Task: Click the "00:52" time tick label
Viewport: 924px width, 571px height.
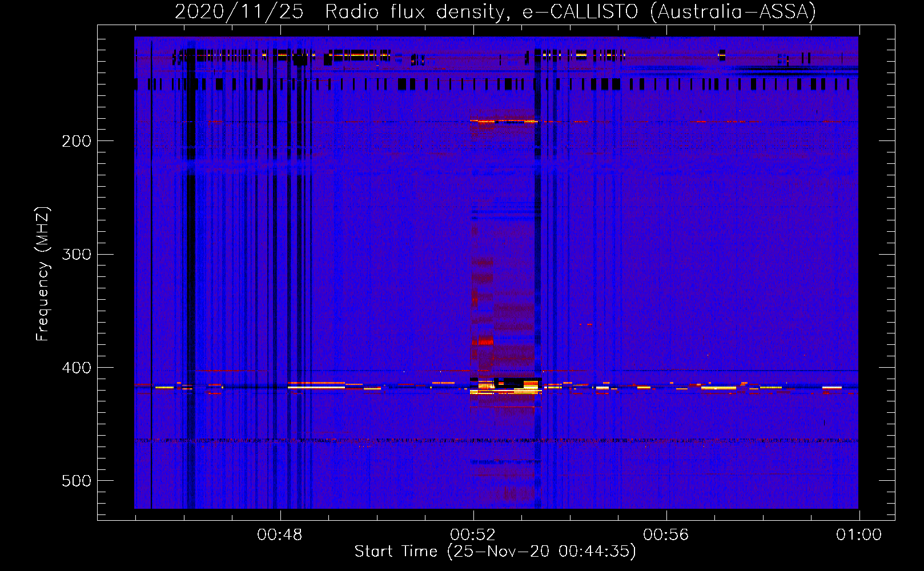Action: (473, 535)
